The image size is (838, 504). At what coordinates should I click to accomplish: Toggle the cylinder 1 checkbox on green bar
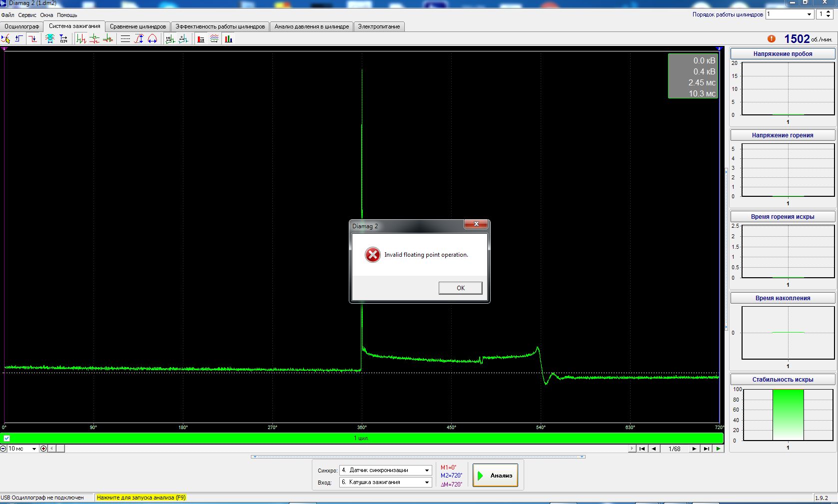[x=6, y=438]
